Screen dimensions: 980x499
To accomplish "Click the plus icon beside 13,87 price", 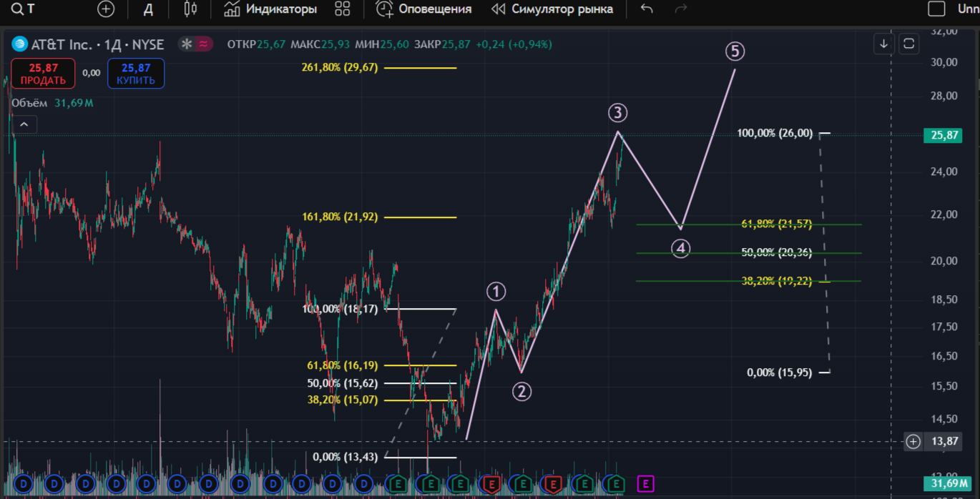I will coord(913,441).
